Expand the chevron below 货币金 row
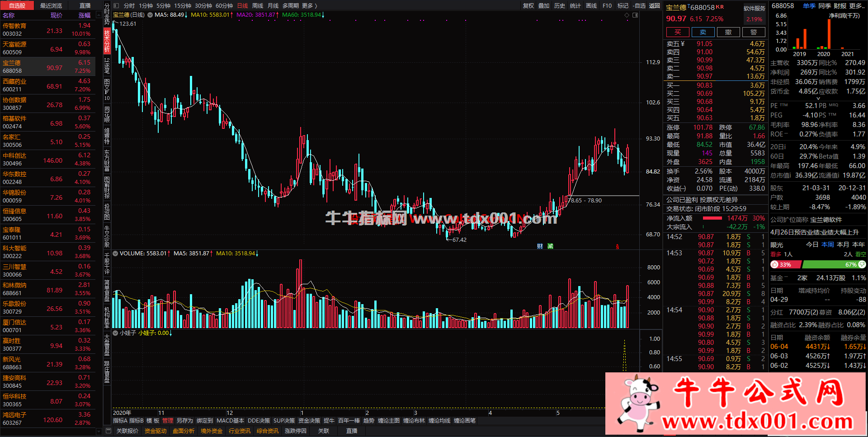The width and height of the screenshot is (868, 437). point(818,98)
